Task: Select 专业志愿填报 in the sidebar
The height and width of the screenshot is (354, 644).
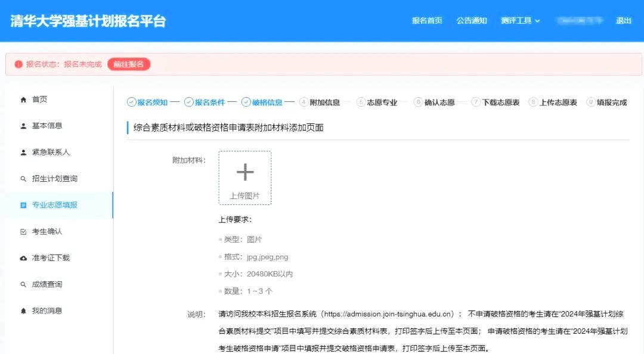Action: click(55, 205)
